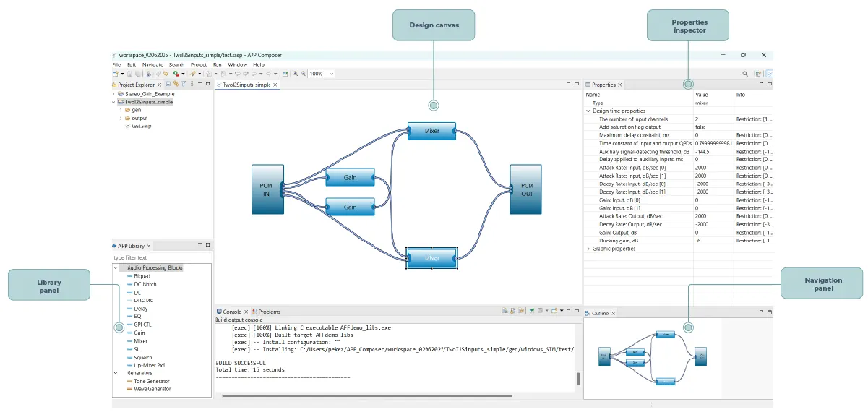Select the upper Mixer block on canvas
The width and height of the screenshot is (868, 420).
432,131
